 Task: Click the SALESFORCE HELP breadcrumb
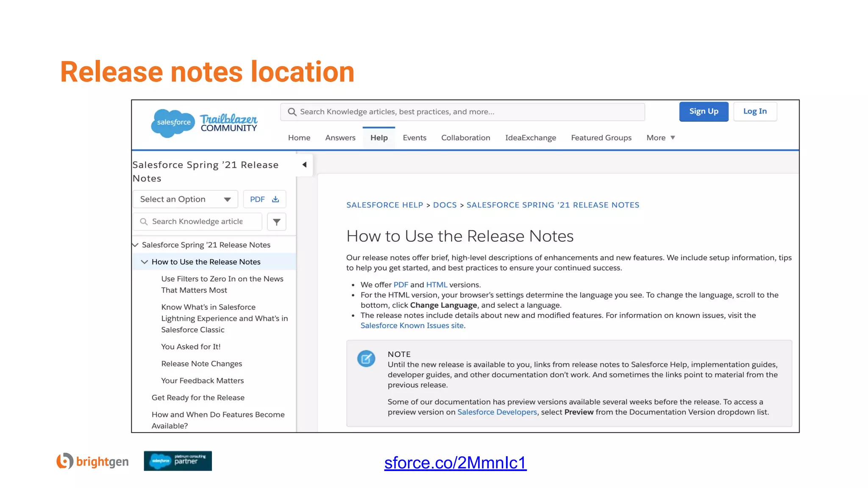click(385, 205)
